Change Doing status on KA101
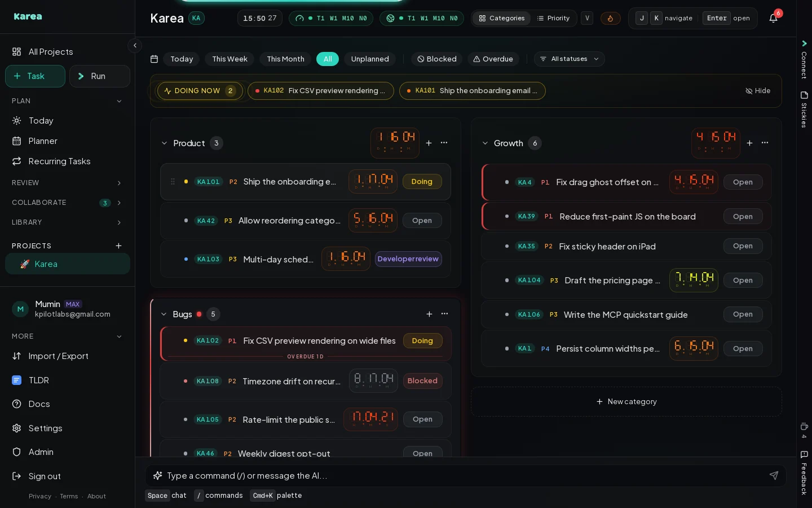This screenshot has width=812, height=508. [x=422, y=182]
